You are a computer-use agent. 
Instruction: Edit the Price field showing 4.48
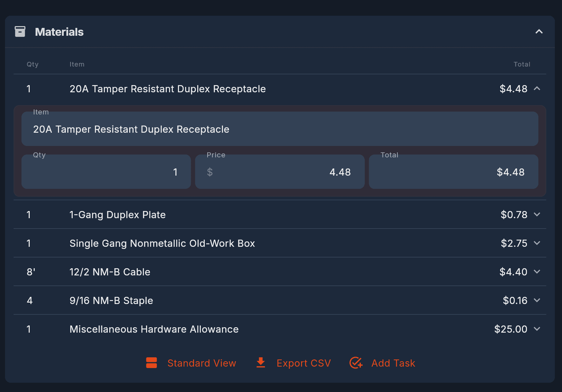point(280,172)
